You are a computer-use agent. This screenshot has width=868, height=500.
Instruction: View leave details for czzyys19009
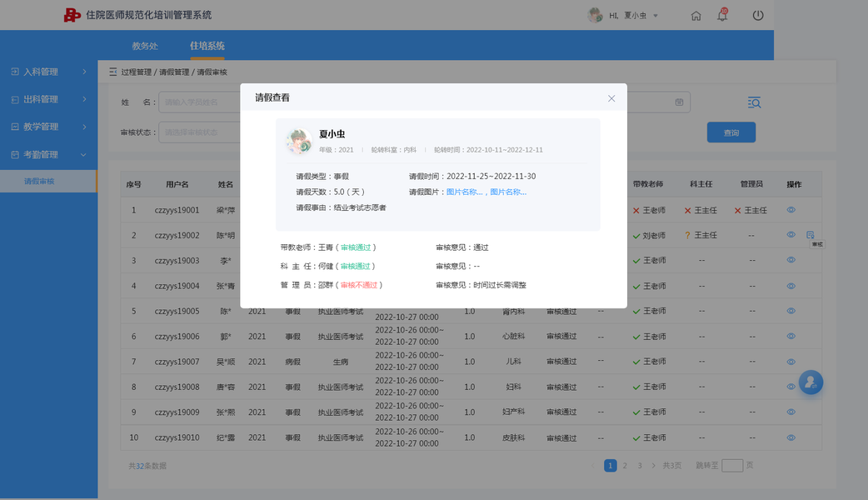791,412
